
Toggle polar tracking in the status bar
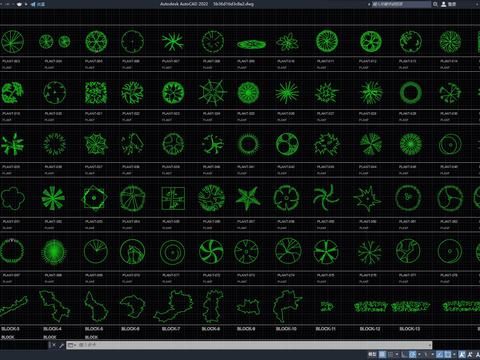[x=413, y=354]
